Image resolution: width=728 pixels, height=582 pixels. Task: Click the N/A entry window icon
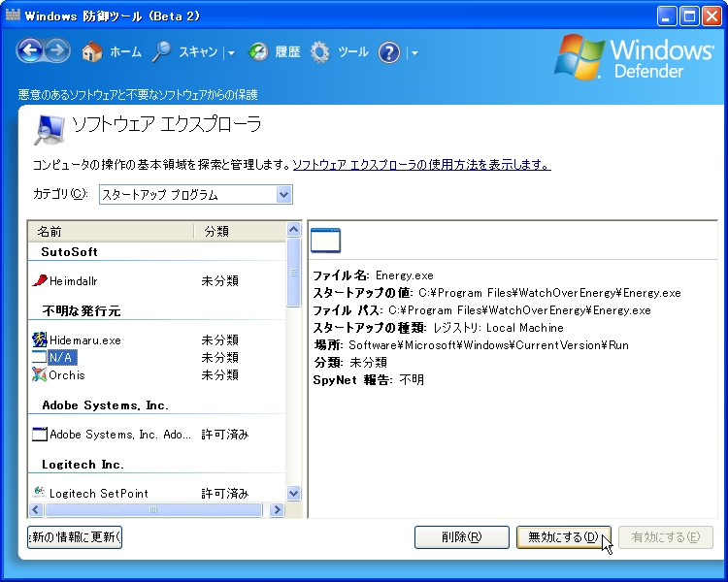click(x=40, y=357)
